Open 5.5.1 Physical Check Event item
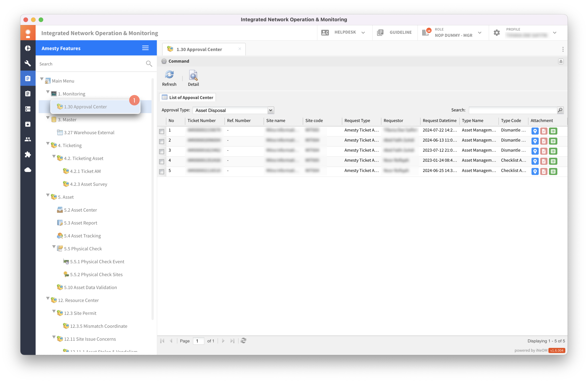This screenshot has height=383, width=588. [x=97, y=262]
